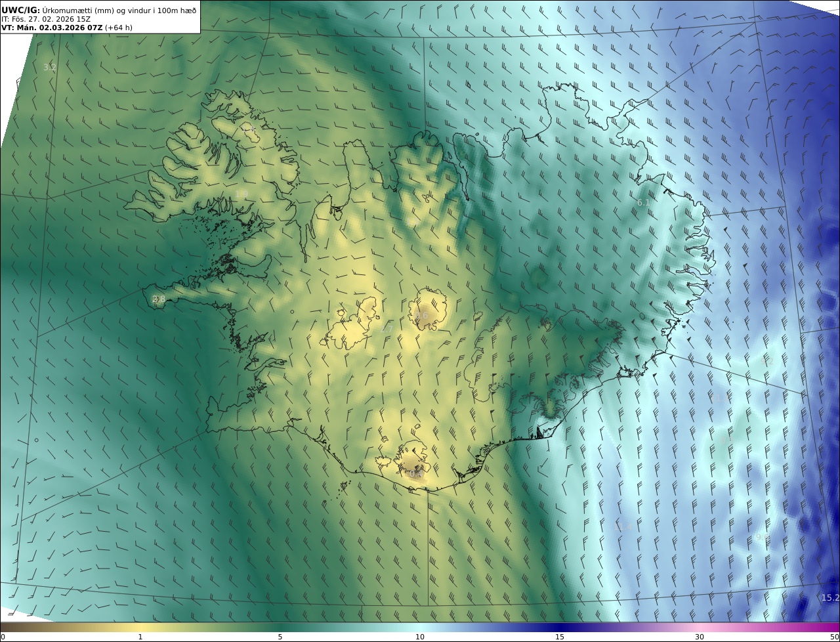Click the "0.6" value on the central glacier
The width and height of the screenshot is (840, 642).
tap(421, 315)
